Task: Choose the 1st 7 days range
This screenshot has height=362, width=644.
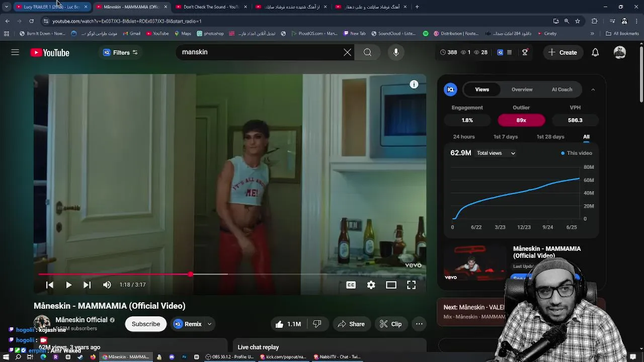Action: pos(506,137)
